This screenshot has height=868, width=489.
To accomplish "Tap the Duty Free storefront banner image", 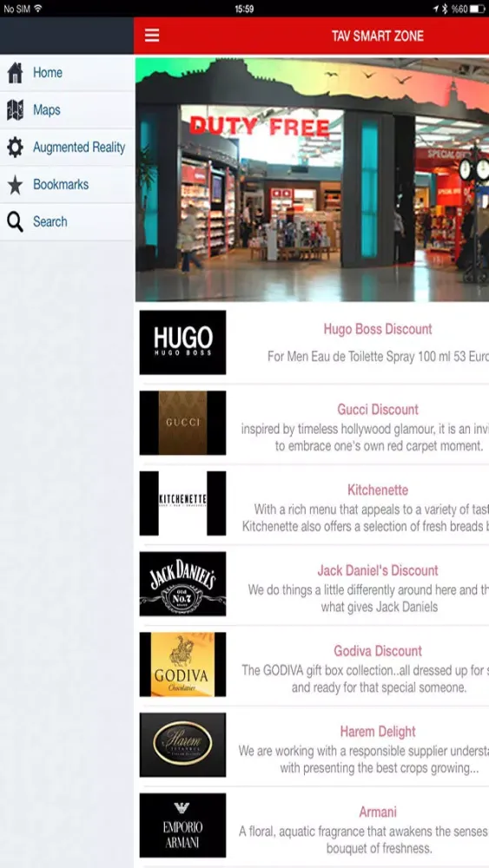I will 313,180.
